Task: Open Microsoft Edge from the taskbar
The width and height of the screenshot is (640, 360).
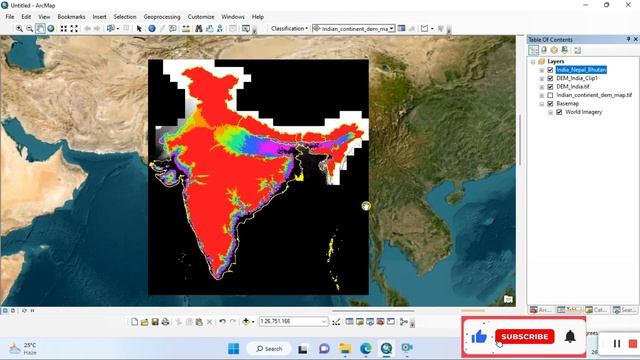Action: 366,349
